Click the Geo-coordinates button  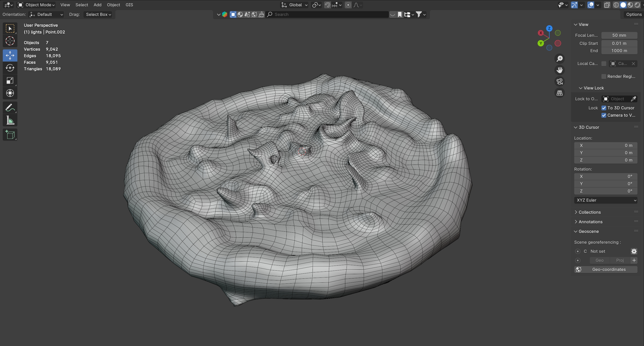coord(605,269)
